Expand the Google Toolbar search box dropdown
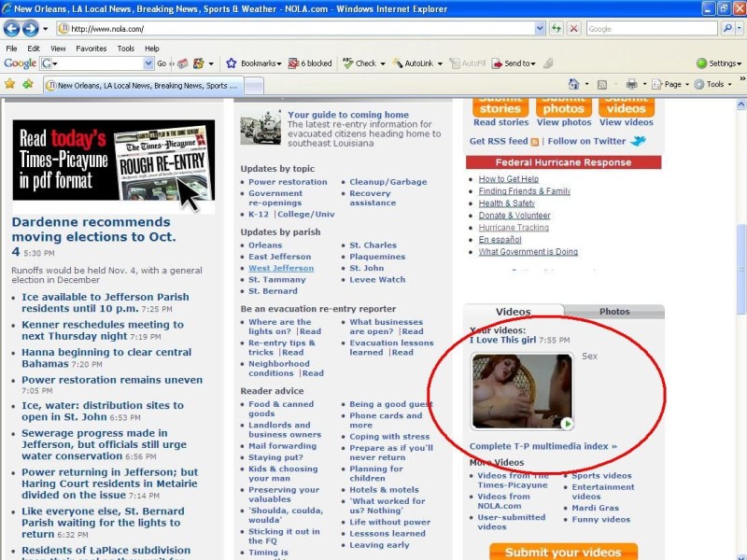747x560 pixels. [x=148, y=63]
